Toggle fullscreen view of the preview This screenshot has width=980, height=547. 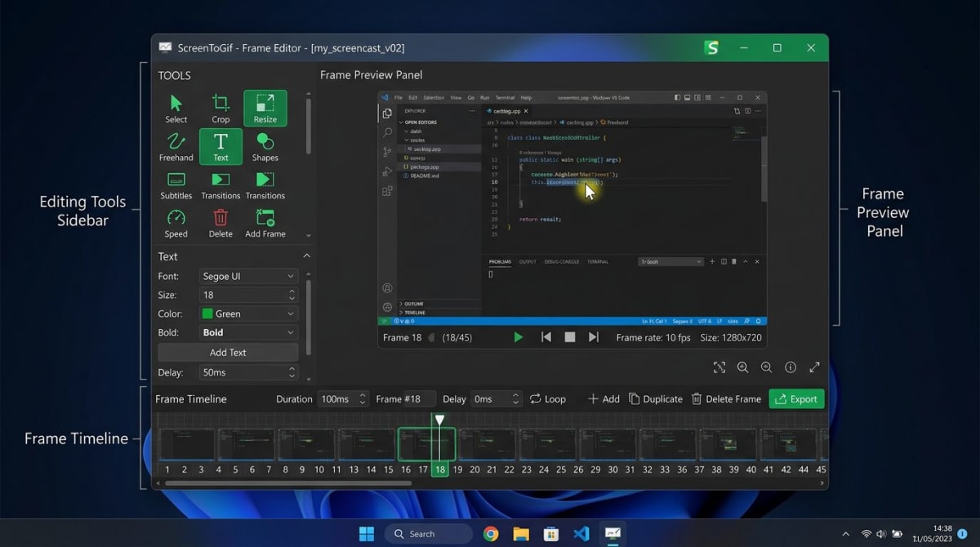pos(814,367)
